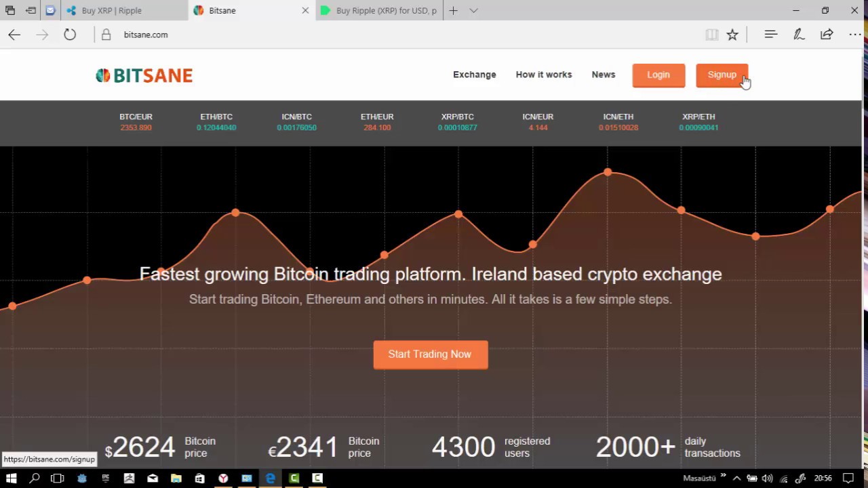Open volume control in tray
Viewport: 868px width, 488px height.
tap(767, 478)
